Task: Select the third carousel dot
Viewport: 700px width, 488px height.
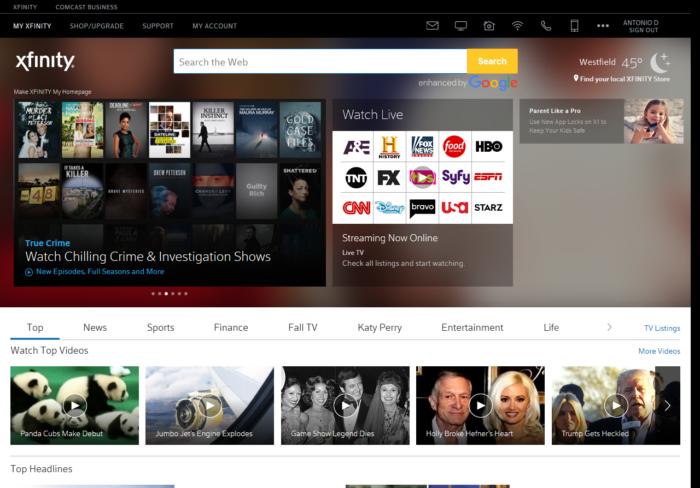Action: click(166, 294)
